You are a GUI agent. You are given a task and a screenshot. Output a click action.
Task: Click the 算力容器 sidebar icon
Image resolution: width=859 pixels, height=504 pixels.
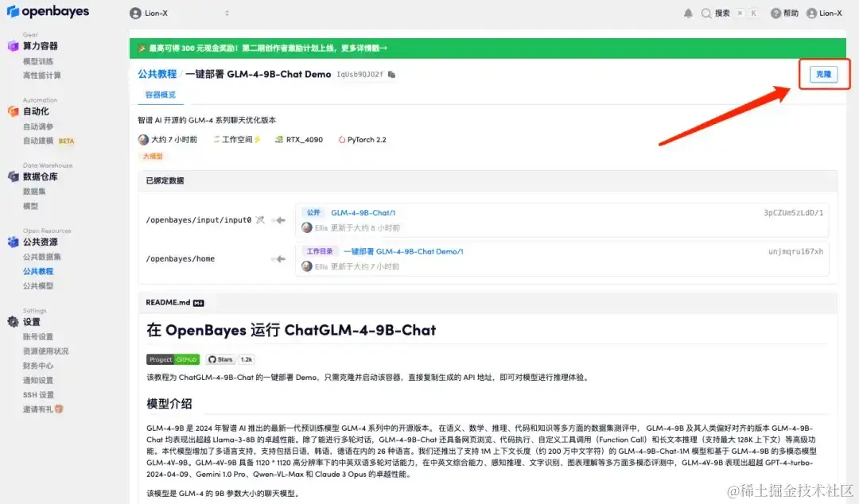(14, 46)
